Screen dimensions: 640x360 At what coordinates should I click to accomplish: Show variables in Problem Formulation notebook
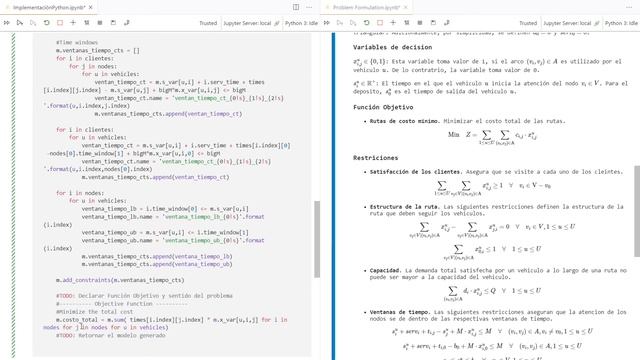point(420,23)
